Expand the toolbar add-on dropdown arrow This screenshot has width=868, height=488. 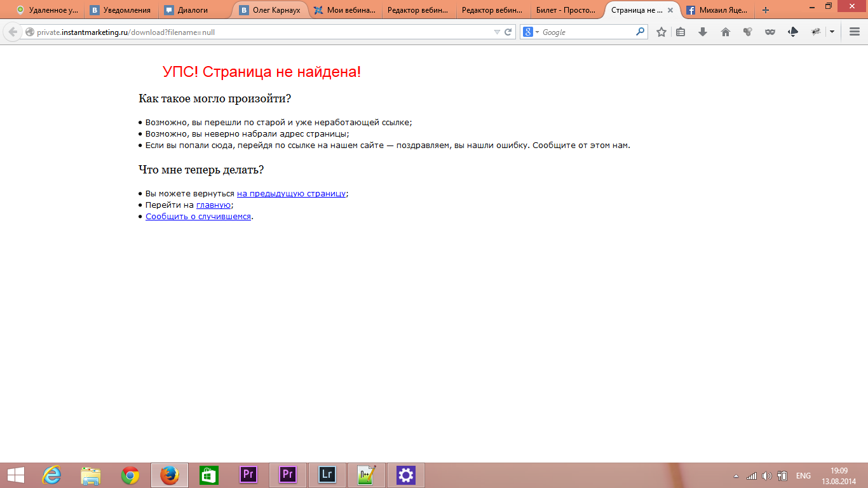coord(832,32)
